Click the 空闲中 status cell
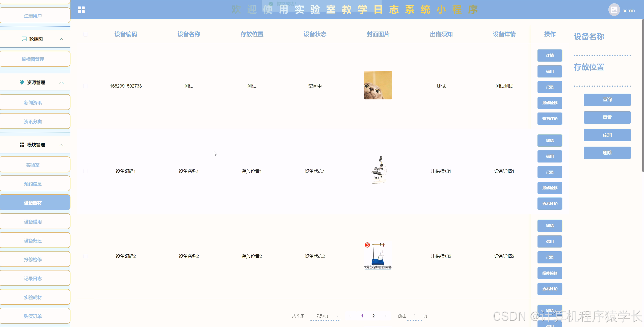The width and height of the screenshot is (644, 327). point(315,86)
